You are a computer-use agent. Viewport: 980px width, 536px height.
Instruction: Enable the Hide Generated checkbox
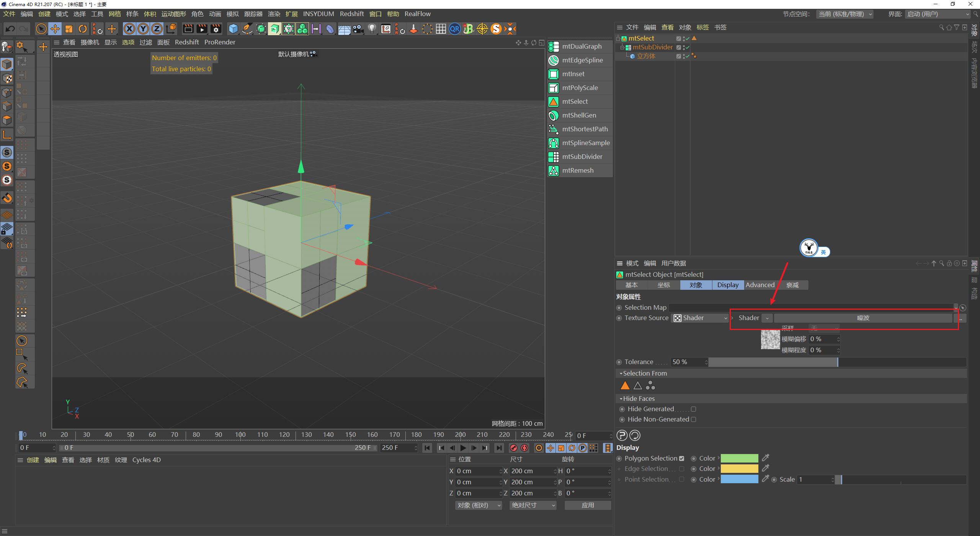point(693,409)
